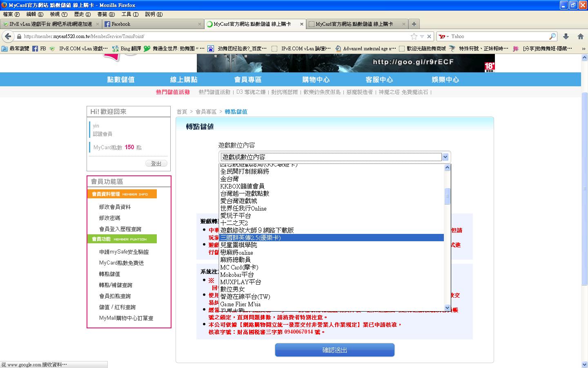Open MyCard點數免費送 in the sidebar
The height and width of the screenshot is (368, 588).
122,263
